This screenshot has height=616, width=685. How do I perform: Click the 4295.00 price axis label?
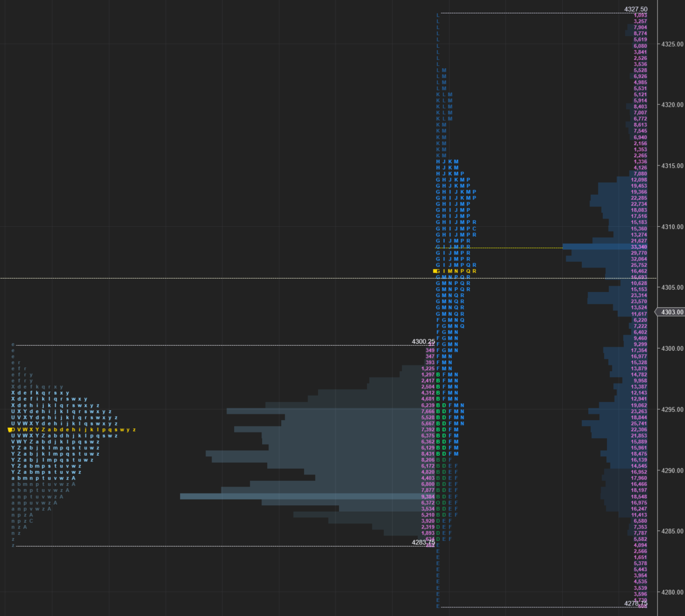(672, 410)
